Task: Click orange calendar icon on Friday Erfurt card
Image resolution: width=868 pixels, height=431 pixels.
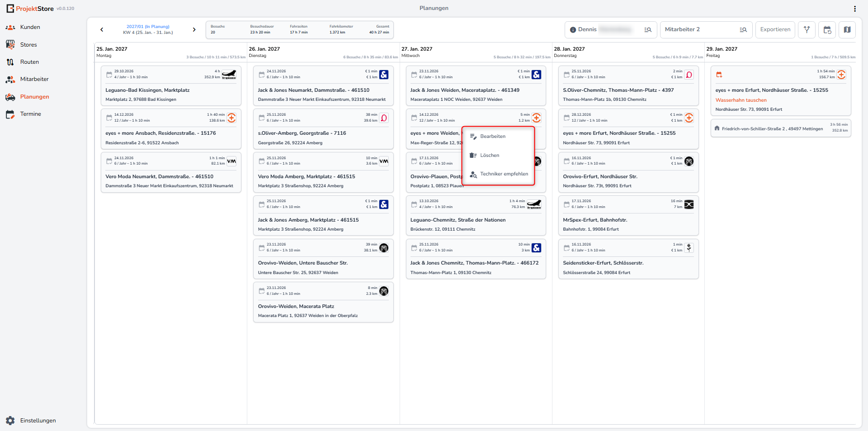Action: point(719,75)
